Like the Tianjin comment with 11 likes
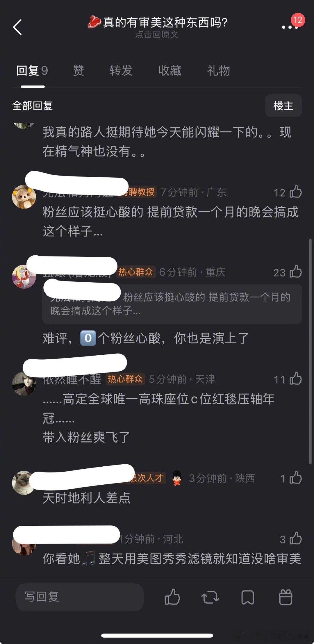This screenshot has height=644, width=314. pyautogui.click(x=296, y=379)
